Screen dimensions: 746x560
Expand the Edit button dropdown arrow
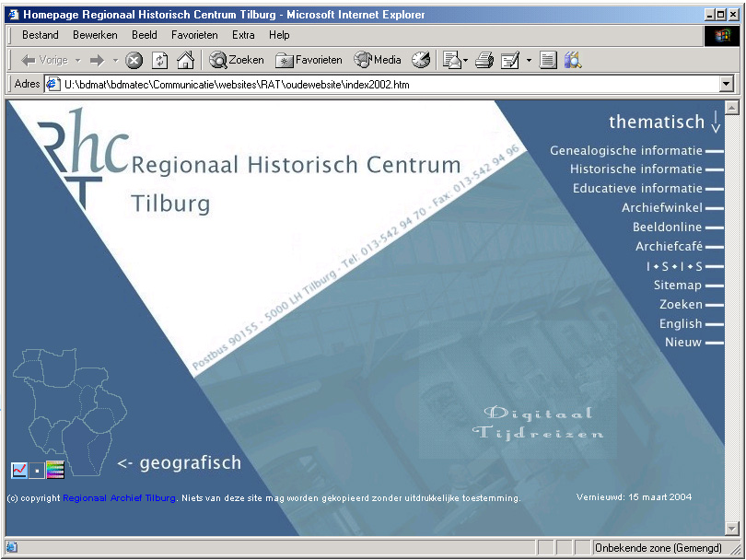pyautogui.click(x=529, y=61)
